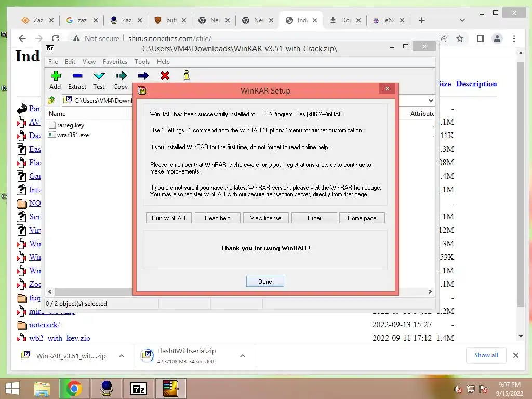Click the yellow Info icon in 7-Zip
The width and height of the screenshot is (532, 399).
pos(187,75)
